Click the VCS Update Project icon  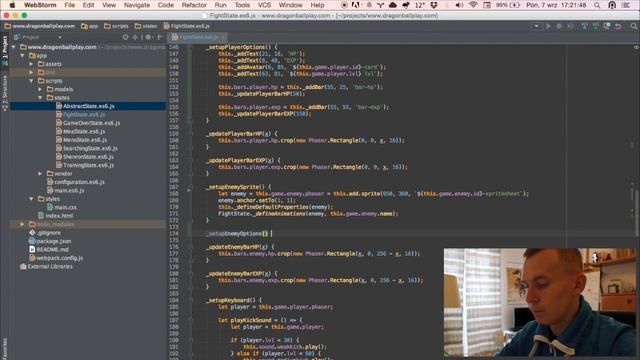pos(584,26)
